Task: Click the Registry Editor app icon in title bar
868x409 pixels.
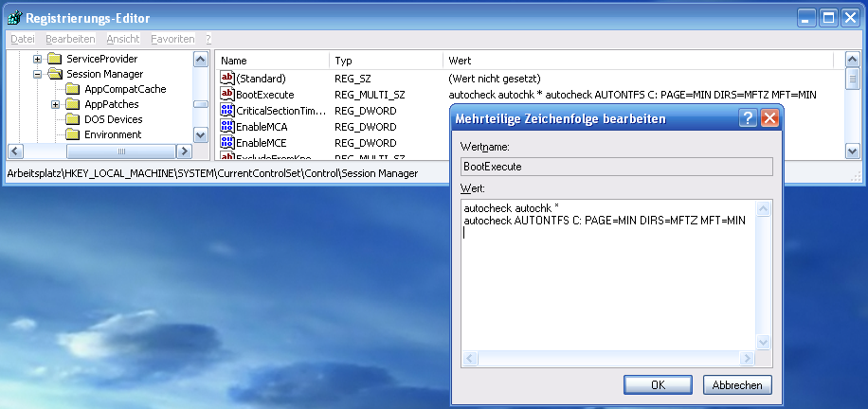Action: [x=15, y=18]
